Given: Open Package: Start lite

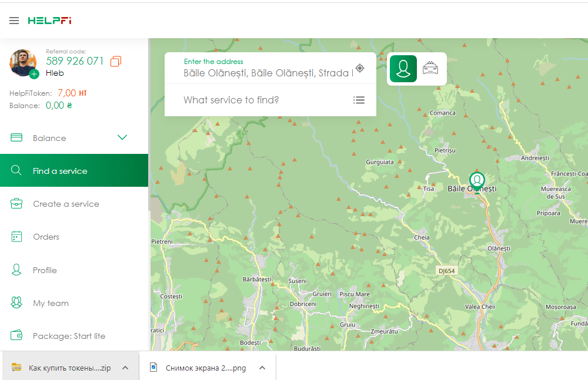Looking at the screenshot, I should [69, 336].
